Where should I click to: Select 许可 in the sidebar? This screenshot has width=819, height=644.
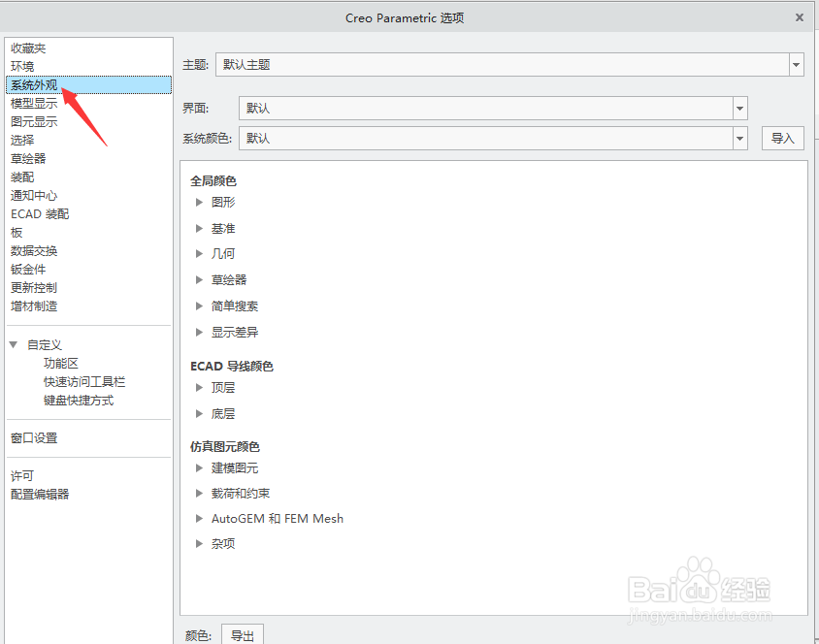coord(22,475)
